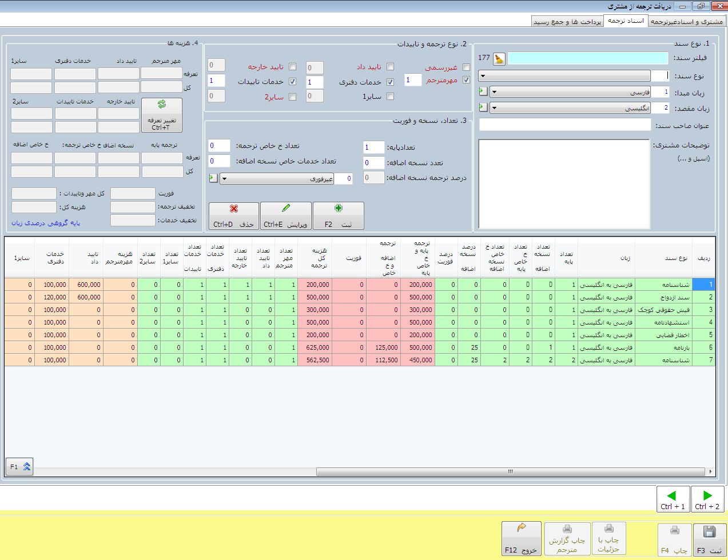Click the green refresh تغییر تعرفه Ctrl+T button

[x=162, y=115]
